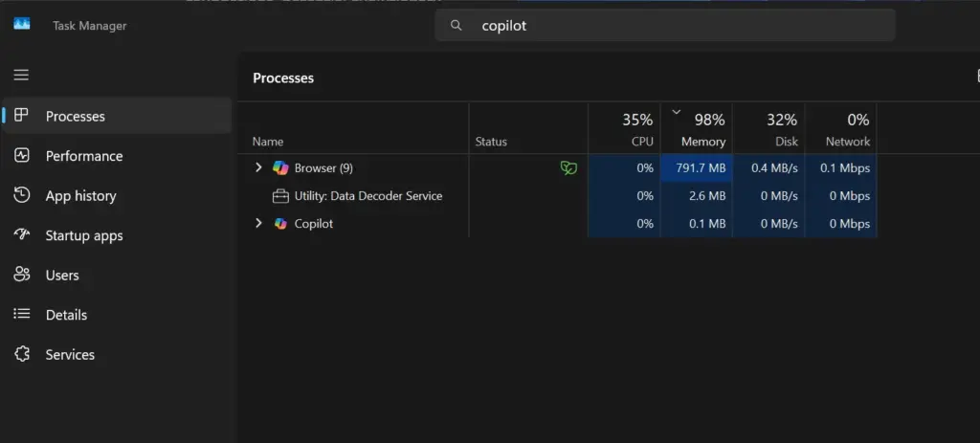Click the Services puzzle-gear icon

click(x=22, y=354)
